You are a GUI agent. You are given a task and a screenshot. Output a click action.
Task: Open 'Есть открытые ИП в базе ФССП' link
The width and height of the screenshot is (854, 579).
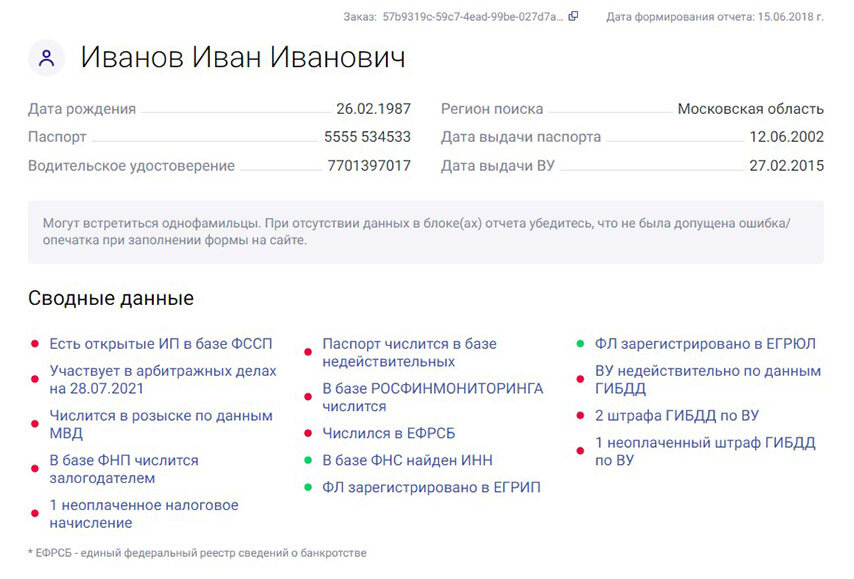pyautogui.click(x=161, y=344)
